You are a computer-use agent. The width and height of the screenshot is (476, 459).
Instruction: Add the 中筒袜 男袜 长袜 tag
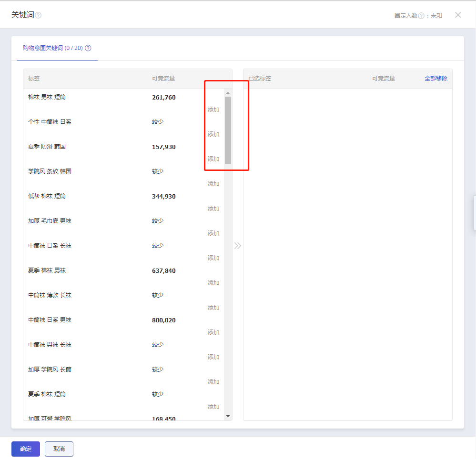pos(213,357)
